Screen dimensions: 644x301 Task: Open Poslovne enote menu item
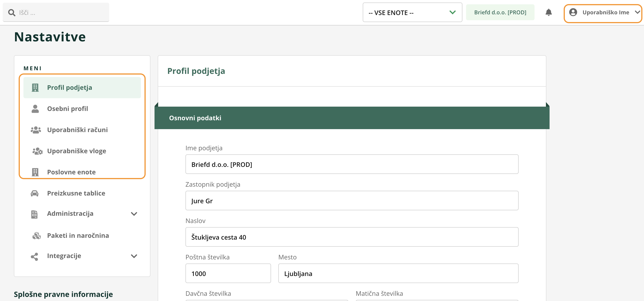coord(71,172)
